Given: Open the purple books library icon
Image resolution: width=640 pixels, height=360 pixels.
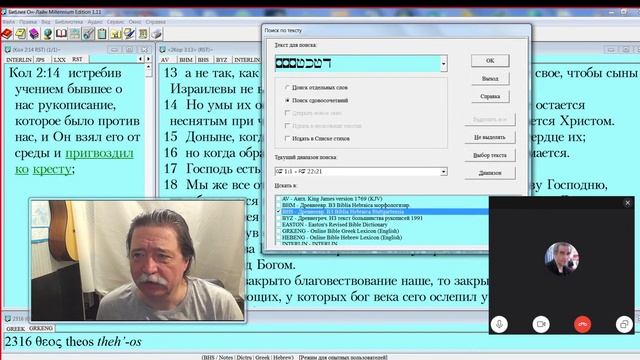Looking at the screenshot, I should pos(34,34).
